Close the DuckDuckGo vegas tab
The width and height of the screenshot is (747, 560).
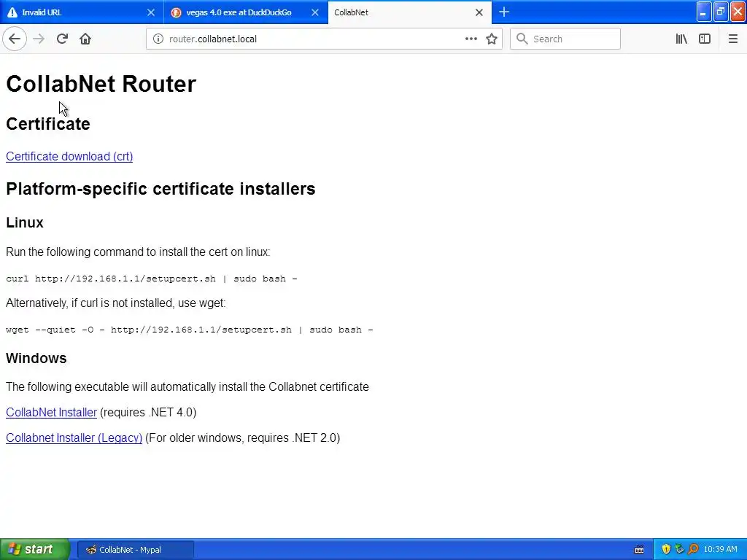pyautogui.click(x=315, y=12)
